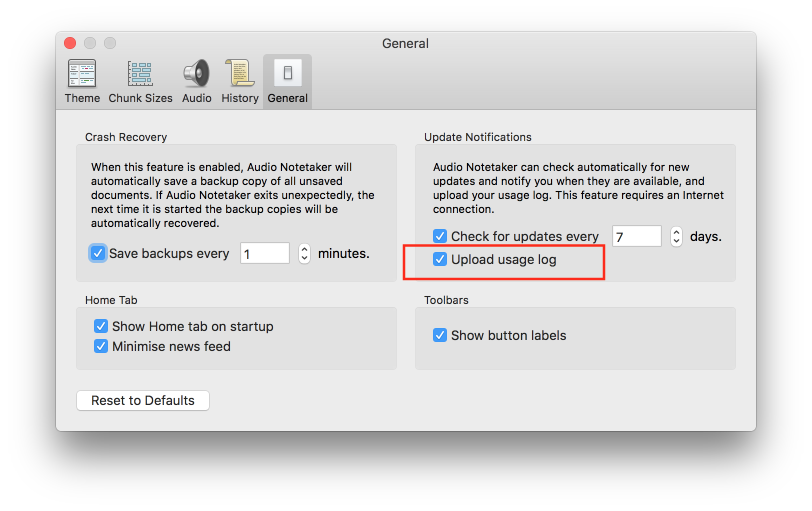Click the Crash Recovery section heading
812x511 pixels.
(x=126, y=137)
